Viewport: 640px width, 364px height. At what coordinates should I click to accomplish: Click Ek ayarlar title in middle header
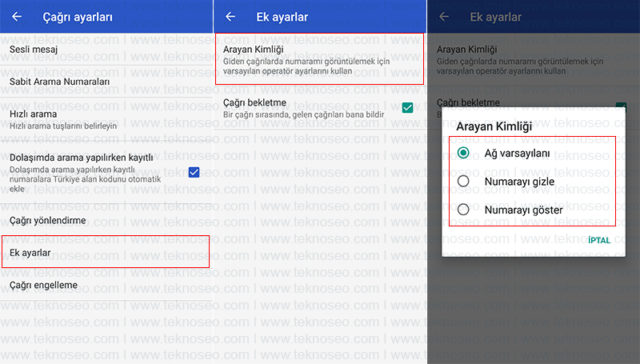[282, 17]
